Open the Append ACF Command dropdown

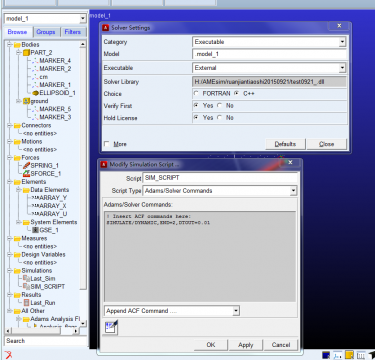click(x=172, y=311)
